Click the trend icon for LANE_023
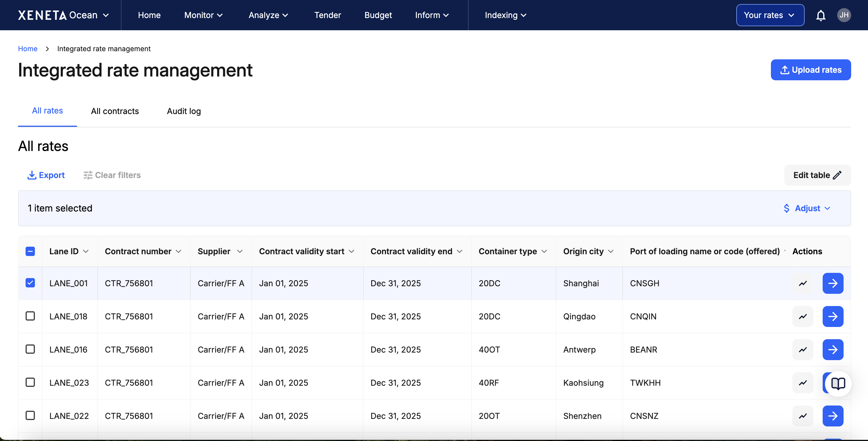Screen dimensions: 868x441 803,383
